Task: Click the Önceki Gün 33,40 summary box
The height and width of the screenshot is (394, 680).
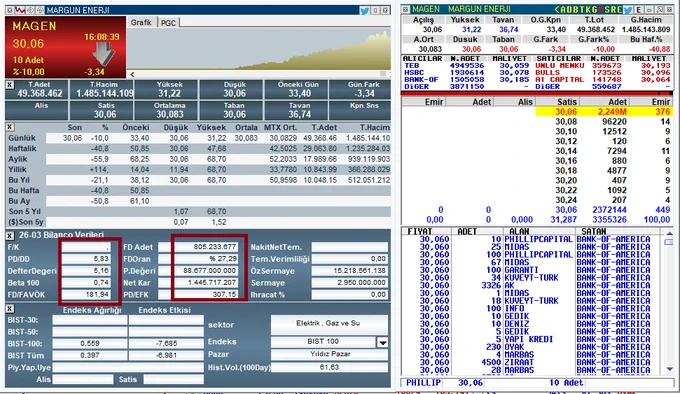Action: (298, 90)
